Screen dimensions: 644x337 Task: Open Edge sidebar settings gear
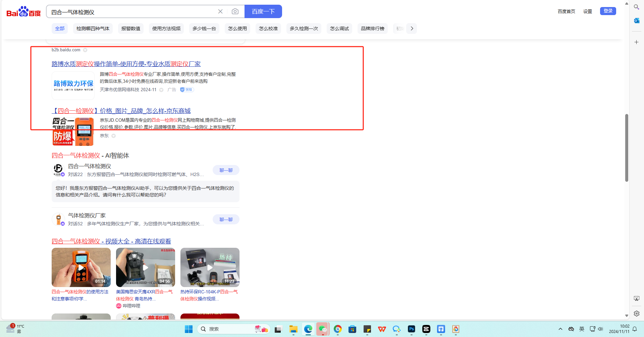636,314
